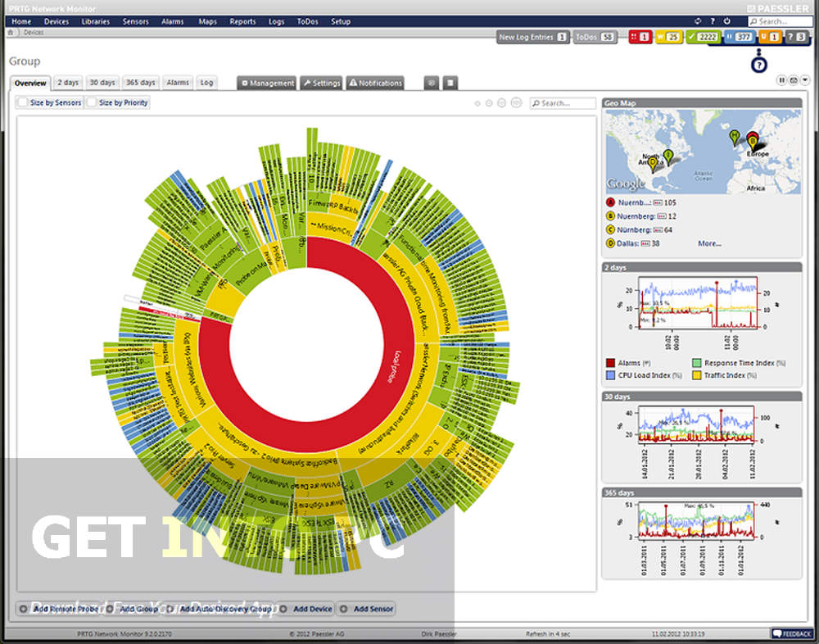The height and width of the screenshot is (644, 819).
Task: Open the Management button
Action: click(267, 83)
